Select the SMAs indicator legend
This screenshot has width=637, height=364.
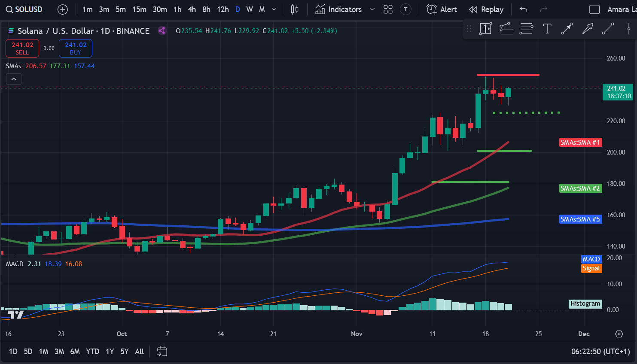13,66
